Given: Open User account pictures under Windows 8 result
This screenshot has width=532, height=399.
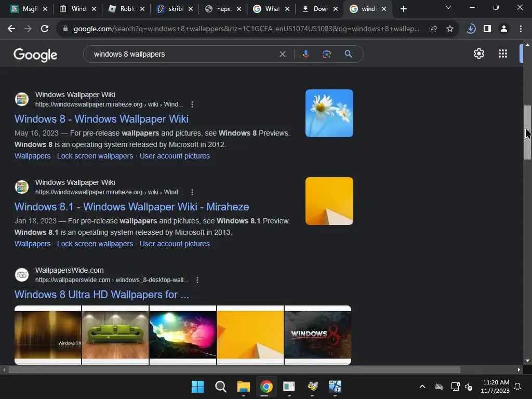Looking at the screenshot, I should click(175, 156).
